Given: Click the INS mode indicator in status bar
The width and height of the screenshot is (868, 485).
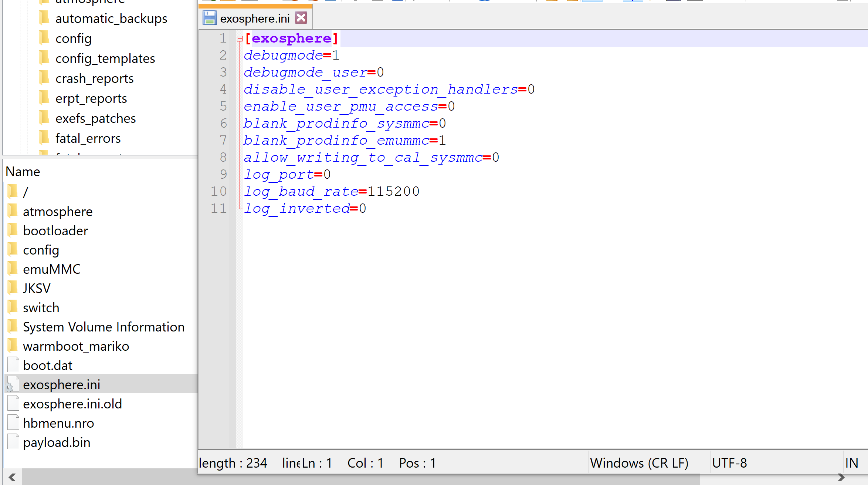Looking at the screenshot, I should [x=852, y=463].
